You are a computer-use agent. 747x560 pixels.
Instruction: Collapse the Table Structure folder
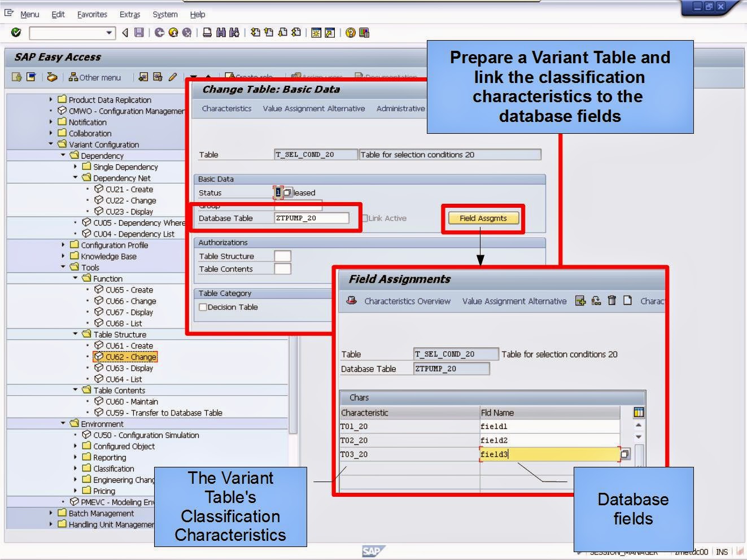[75, 334]
